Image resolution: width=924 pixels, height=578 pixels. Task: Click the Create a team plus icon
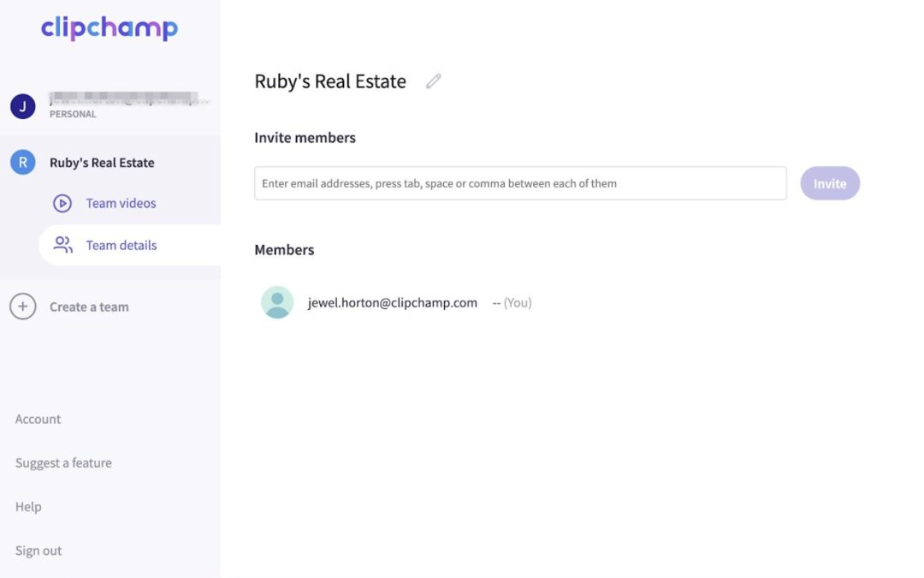[23, 307]
